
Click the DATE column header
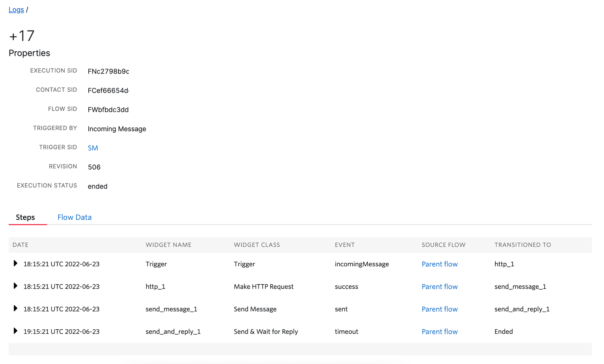(20, 245)
